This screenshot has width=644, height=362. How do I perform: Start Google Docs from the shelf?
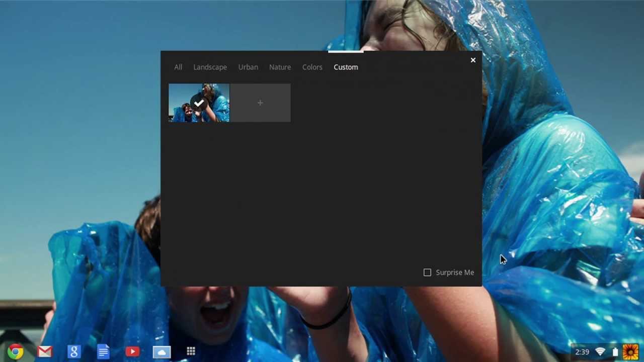(x=103, y=351)
